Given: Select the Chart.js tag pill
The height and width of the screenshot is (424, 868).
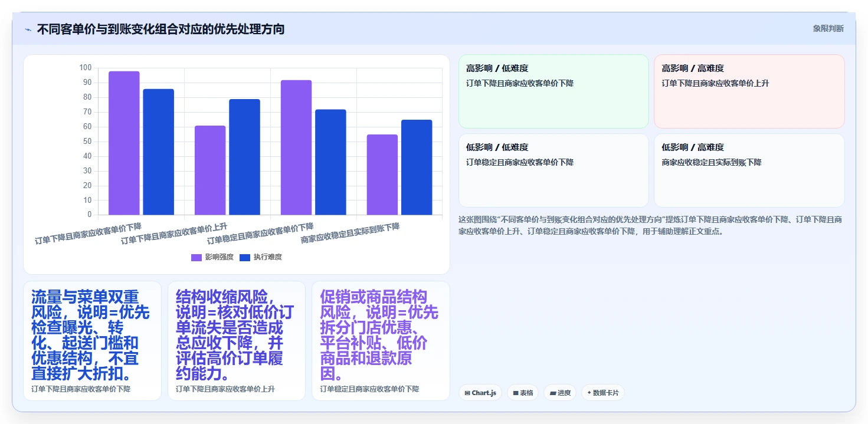Looking at the screenshot, I should (x=480, y=393).
